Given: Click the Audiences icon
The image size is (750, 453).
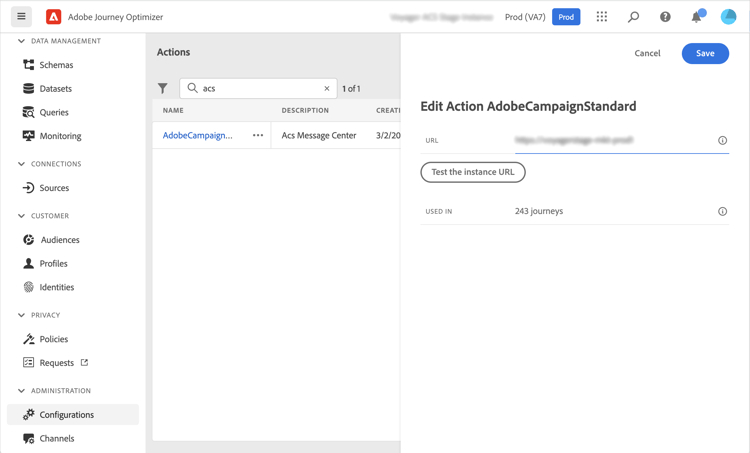Looking at the screenshot, I should point(29,240).
